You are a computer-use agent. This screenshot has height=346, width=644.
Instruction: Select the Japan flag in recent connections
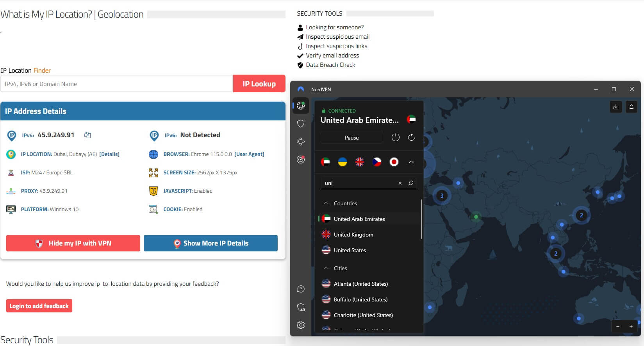click(394, 162)
